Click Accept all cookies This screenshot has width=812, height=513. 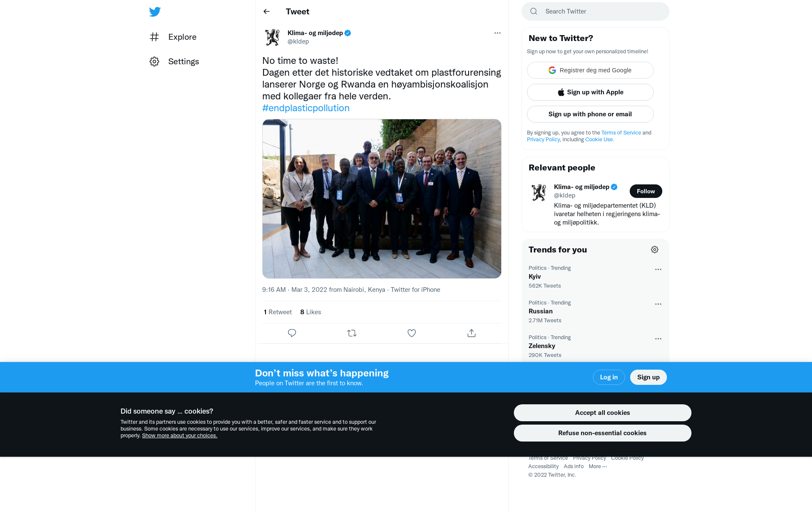tap(602, 413)
